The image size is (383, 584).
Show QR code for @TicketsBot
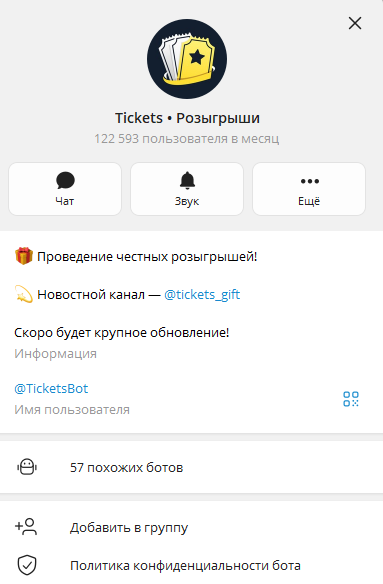351,399
